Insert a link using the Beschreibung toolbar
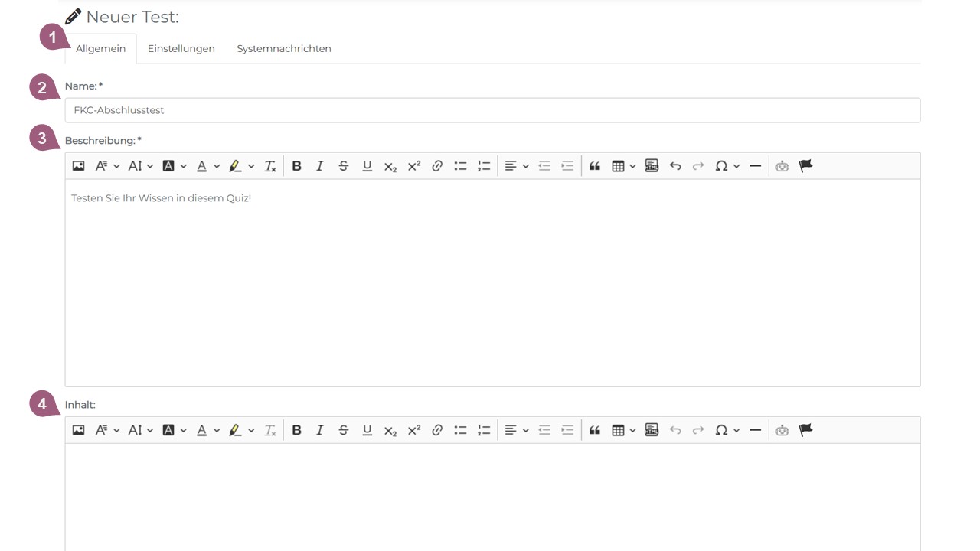Screen dimensions: 980x551 point(437,166)
